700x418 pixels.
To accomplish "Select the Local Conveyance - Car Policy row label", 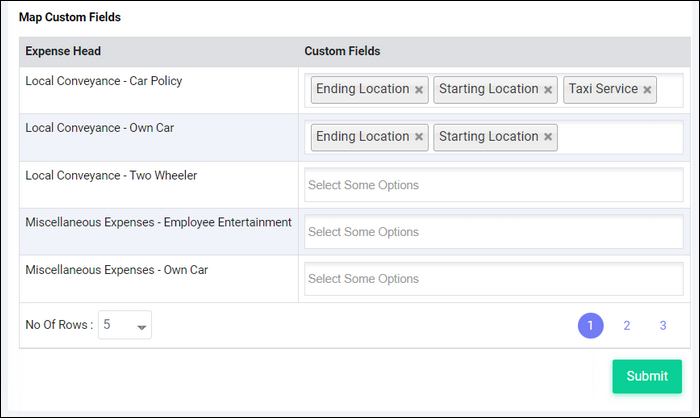I will click(104, 81).
